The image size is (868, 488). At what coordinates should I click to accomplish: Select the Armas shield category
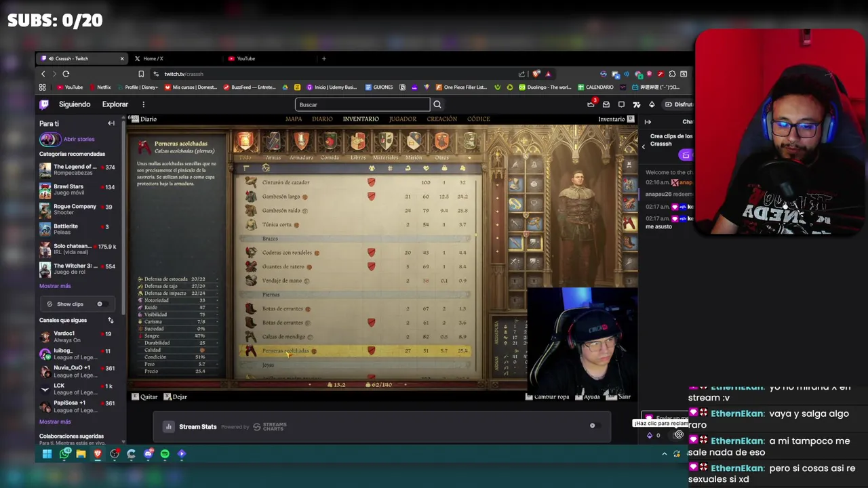(273, 141)
